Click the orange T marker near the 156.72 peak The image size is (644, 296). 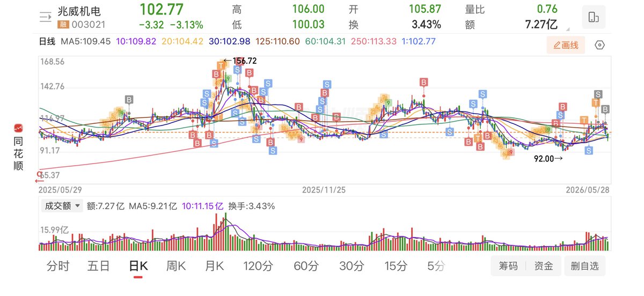coord(220,66)
